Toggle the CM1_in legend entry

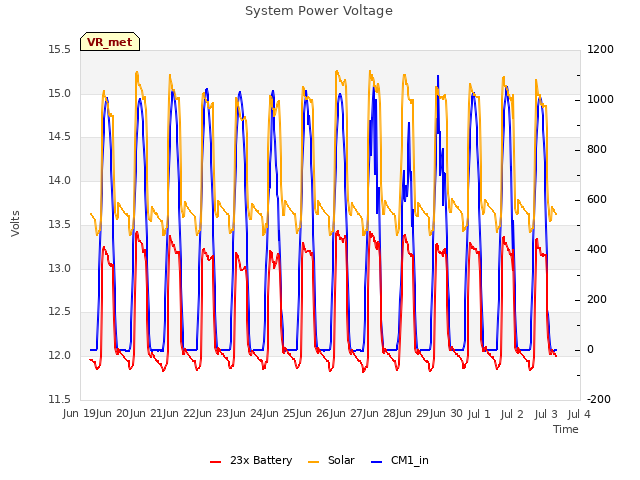[x=400, y=460]
